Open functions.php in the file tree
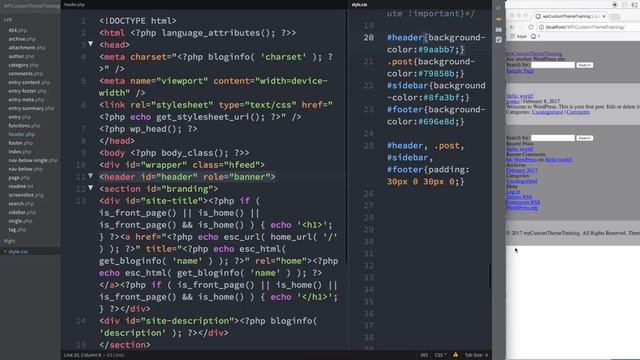Viewport: 640px width, 360px height. click(x=24, y=126)
